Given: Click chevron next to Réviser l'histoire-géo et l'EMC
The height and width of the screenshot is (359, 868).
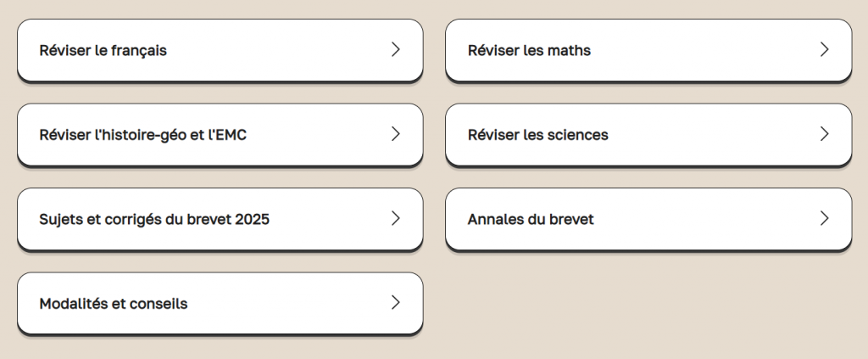Looking at the screenshot, I should pos(395,134).
